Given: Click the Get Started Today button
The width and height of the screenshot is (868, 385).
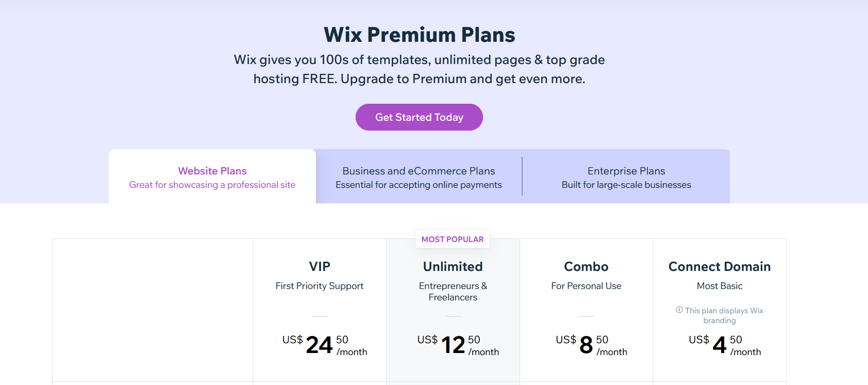Looking at the screenshot, I should pyautogui.click(x=419, y=117).
